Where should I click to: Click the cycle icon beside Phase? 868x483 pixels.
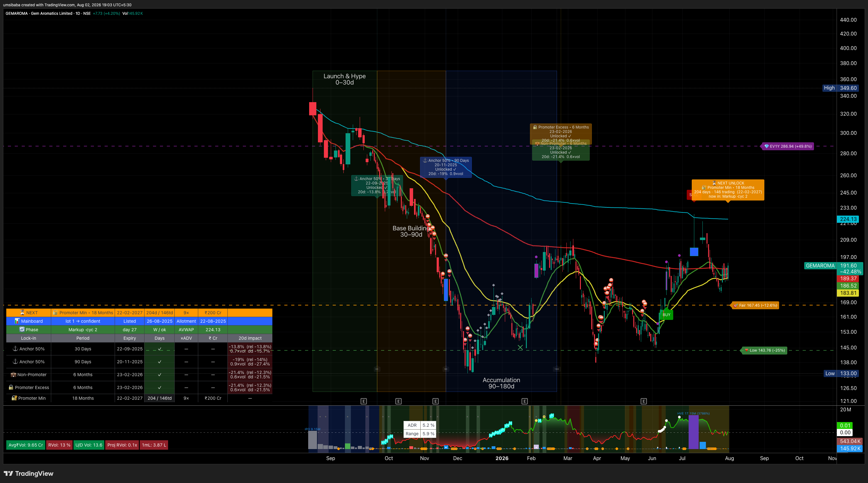(22, 329)
